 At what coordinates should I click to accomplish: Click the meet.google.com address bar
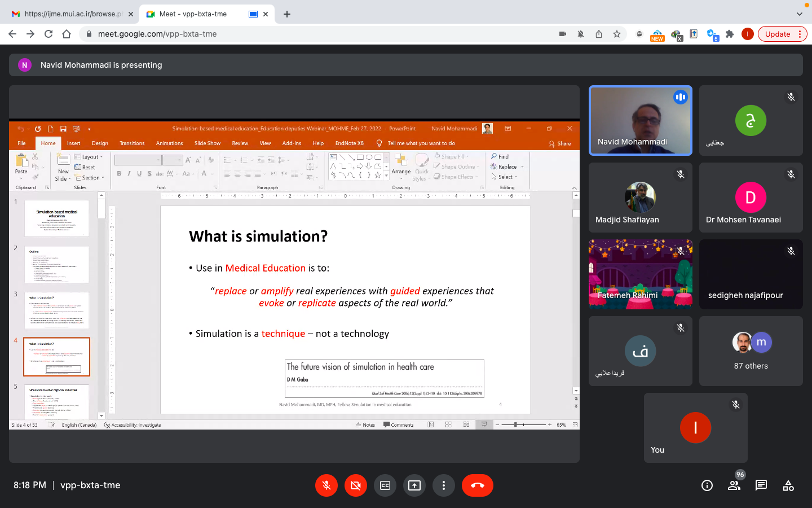[316, 34]
